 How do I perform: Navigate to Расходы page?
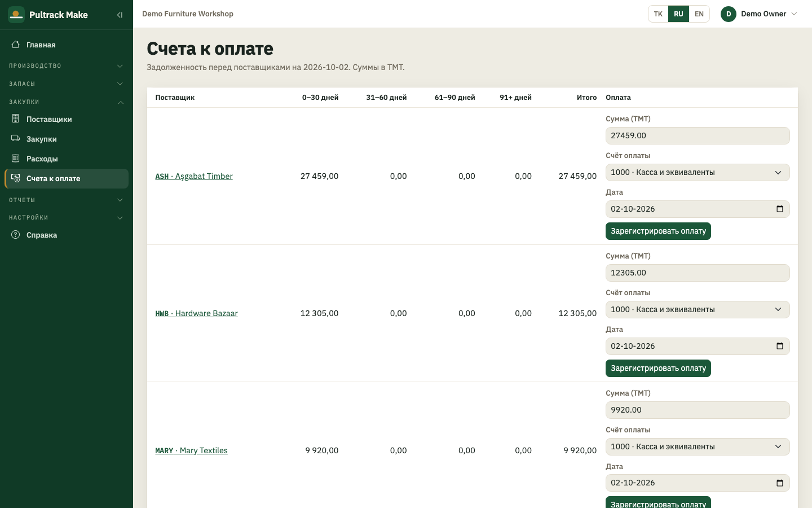pos(67,159)
